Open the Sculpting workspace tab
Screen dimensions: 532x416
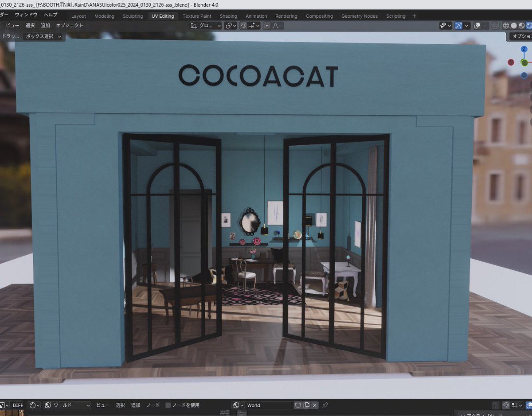pos(133,16)
